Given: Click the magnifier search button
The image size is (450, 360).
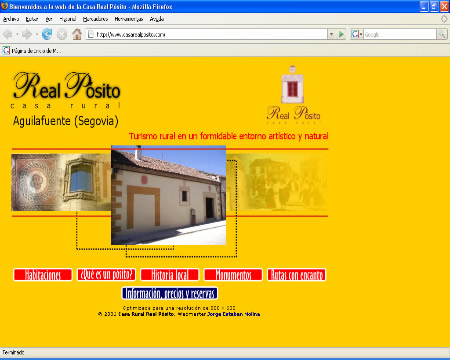Looking at the screenshot, I should (442, 34).
